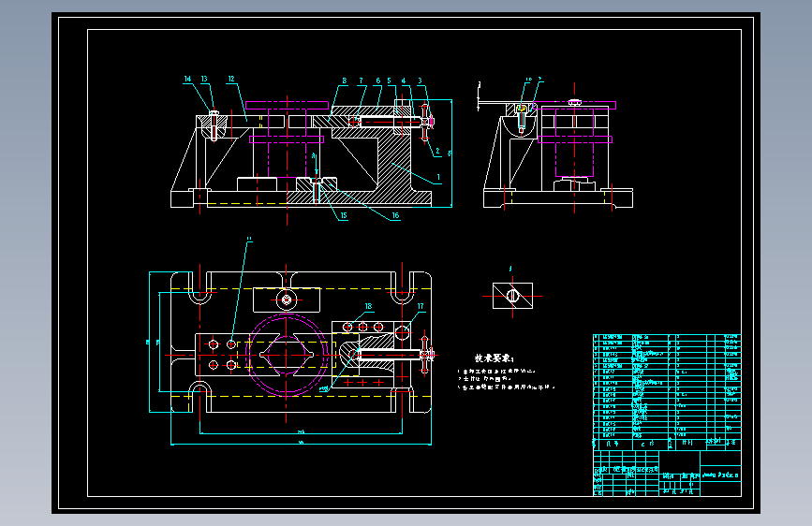Click the 技术要求 heading text
Image resolution: width=812 pixels, height=526 pixels.
494,358
